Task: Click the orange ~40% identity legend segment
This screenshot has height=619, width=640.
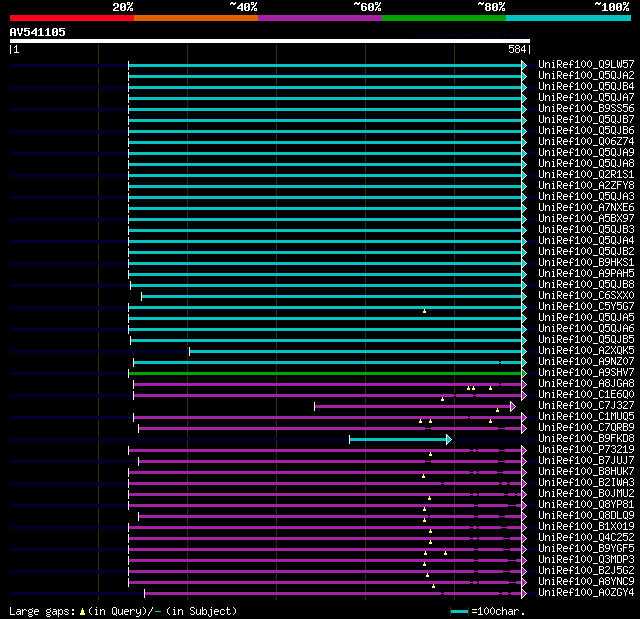Action: (196, 18)
